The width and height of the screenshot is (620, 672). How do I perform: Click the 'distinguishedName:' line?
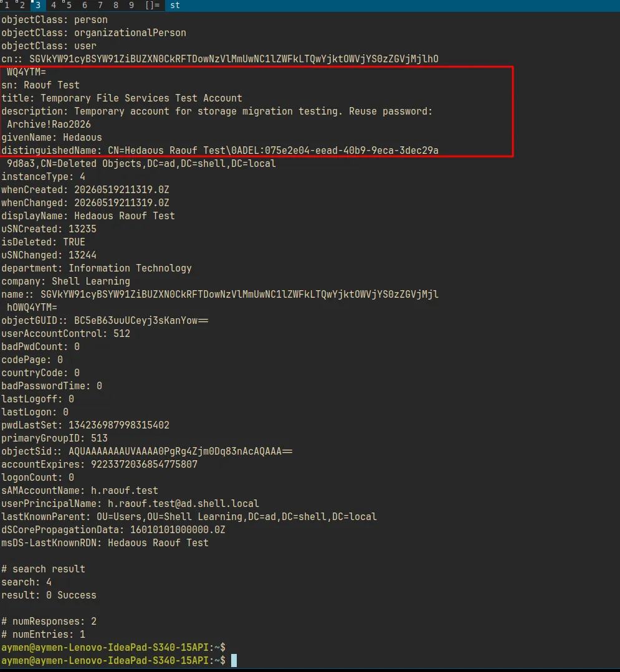coord(220,151)
